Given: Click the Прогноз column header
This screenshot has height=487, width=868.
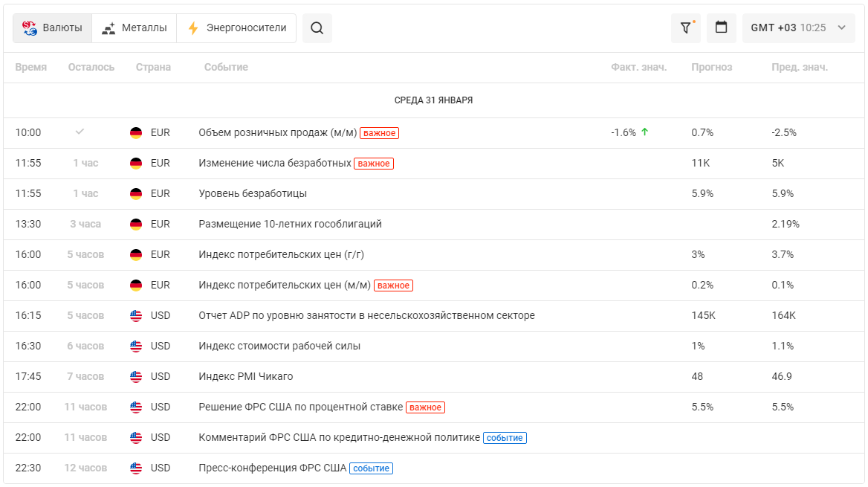Looking at the screenshot, I should (x=711, y=67).
